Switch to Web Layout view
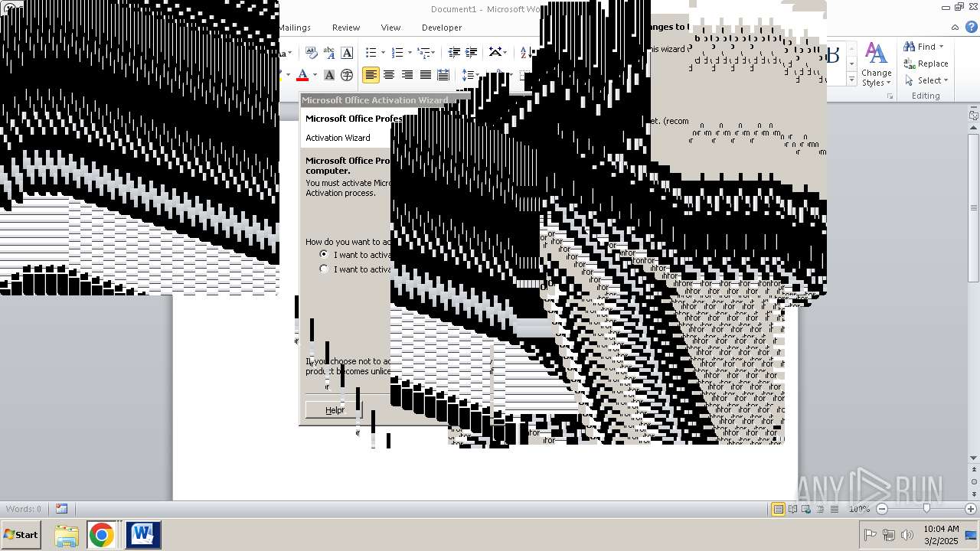Viewport: 980px width, 551px height. (x=806, y=509)
